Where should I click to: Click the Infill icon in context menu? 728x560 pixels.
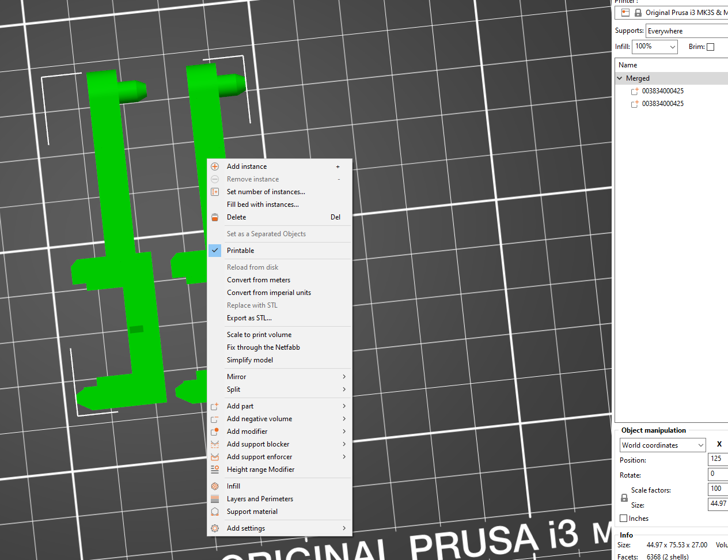[x=215, y=486]
